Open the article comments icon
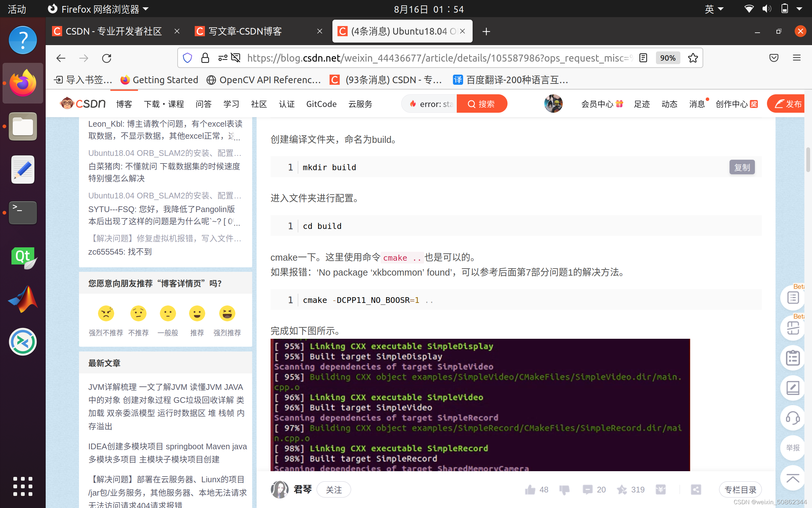812x508 pixels. (x=587, y=490)
